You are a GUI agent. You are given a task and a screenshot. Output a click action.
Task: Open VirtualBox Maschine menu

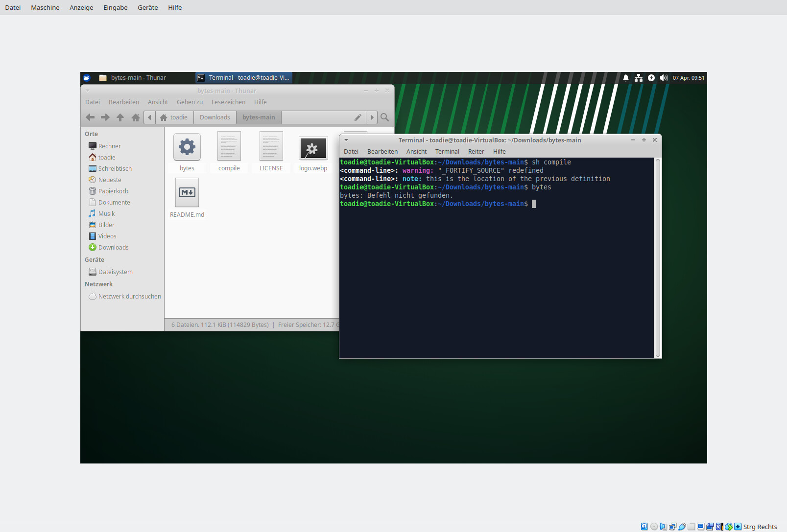click(x=45, y=7)
